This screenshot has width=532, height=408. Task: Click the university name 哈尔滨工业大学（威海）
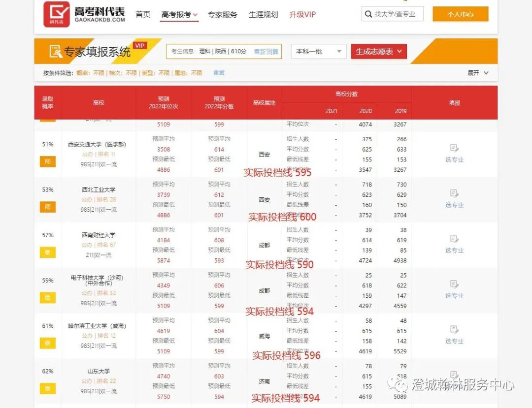tap(97, 326)
